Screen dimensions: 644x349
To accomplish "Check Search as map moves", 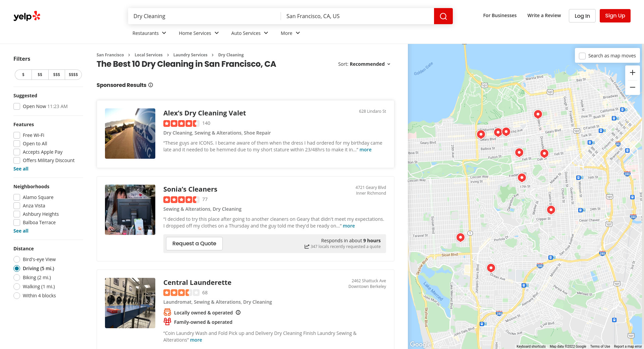I will tap(582, 56).
